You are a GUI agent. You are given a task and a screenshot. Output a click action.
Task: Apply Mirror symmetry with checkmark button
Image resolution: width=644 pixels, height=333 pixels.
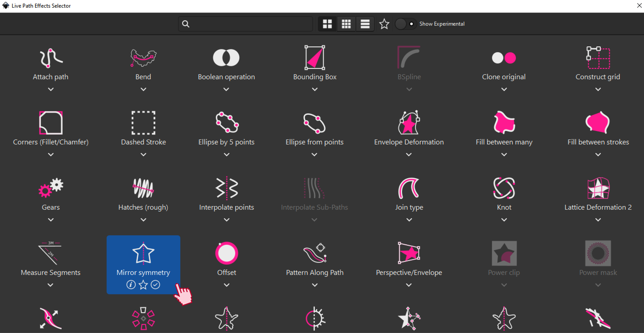[x=156, y=284]
